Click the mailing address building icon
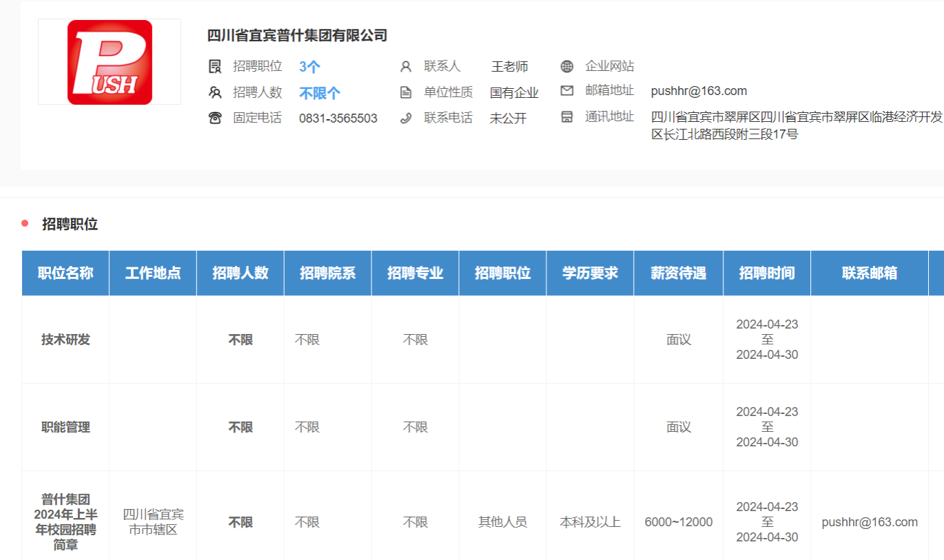Viewport: 944px width, 560px height. coord(567,116)
